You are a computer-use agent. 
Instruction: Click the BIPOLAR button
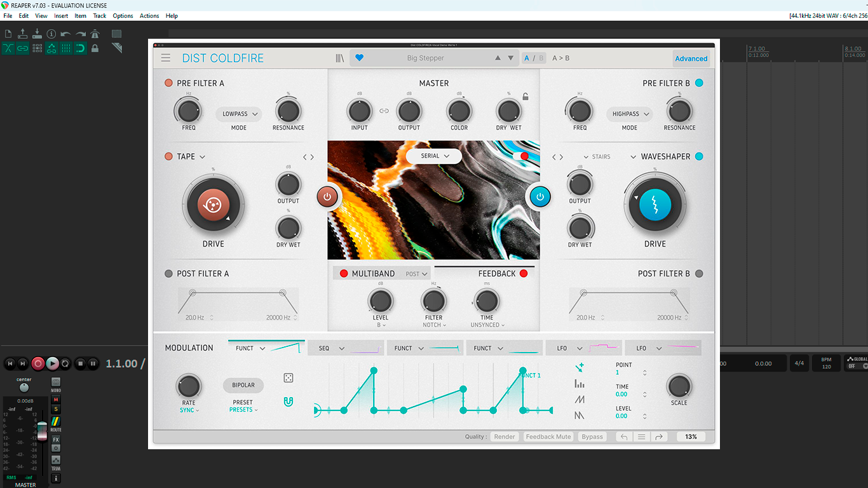243,385
